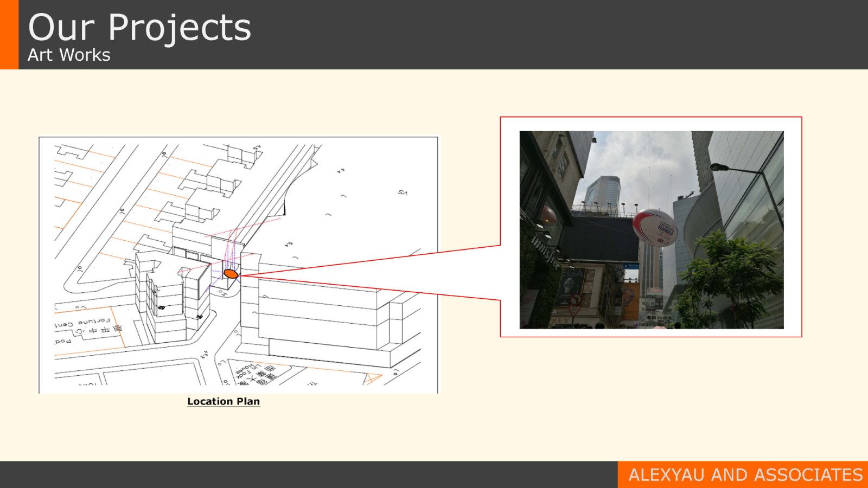Click the innisfree shop sign in the photo

point(546,251)
